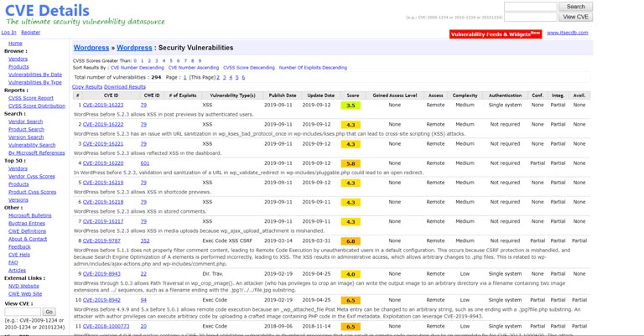Open CVE-2019-16222 entry
Screen dimensions: 644x336
[x=103, y=124]
